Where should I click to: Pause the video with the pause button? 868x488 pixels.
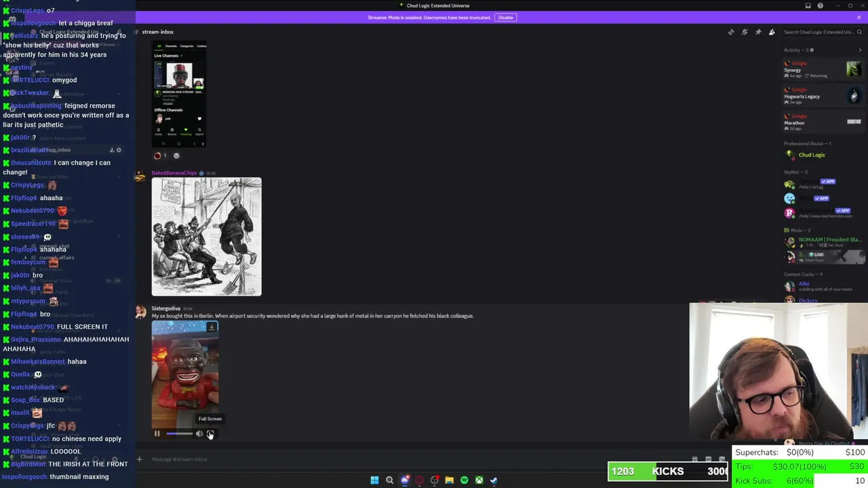pyautogui.click(x=157, y=434)
